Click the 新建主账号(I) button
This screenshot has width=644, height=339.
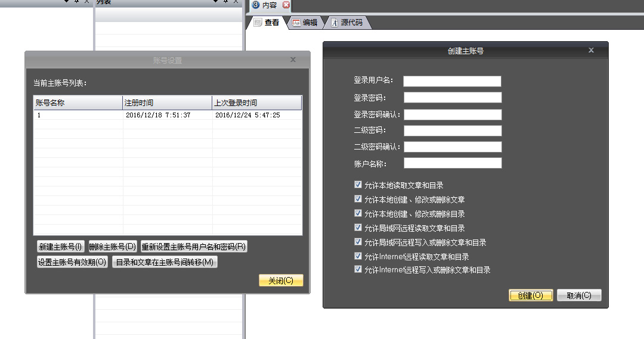[x=60, y=247]
